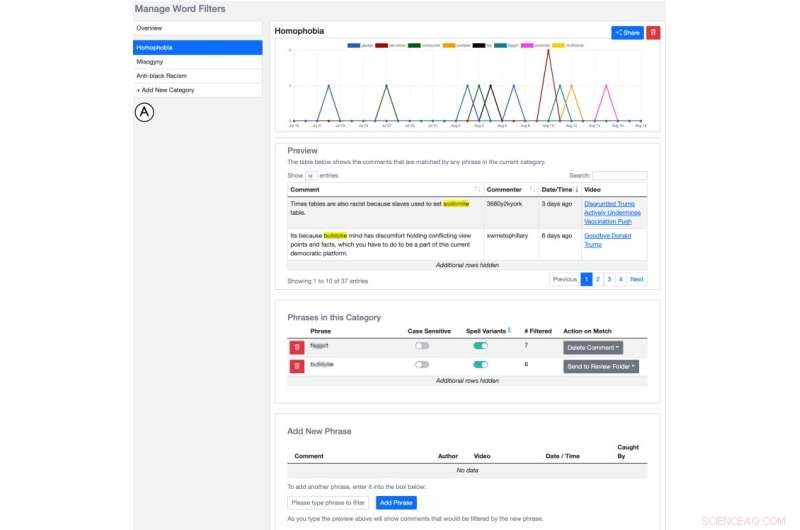
Task: Toggle Case Sensitive for the Send to Review Folder row
Action: coord(422,365)
